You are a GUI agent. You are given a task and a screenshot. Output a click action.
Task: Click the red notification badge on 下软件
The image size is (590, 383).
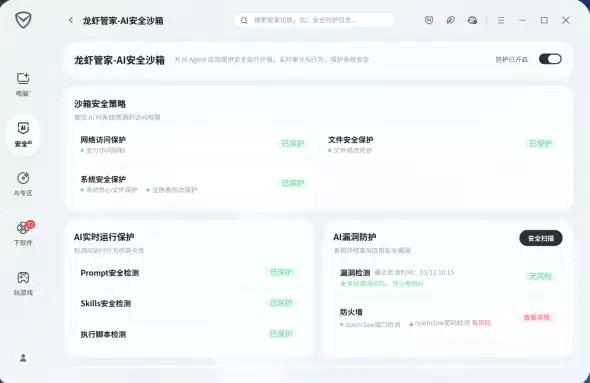tap(30, 225)
